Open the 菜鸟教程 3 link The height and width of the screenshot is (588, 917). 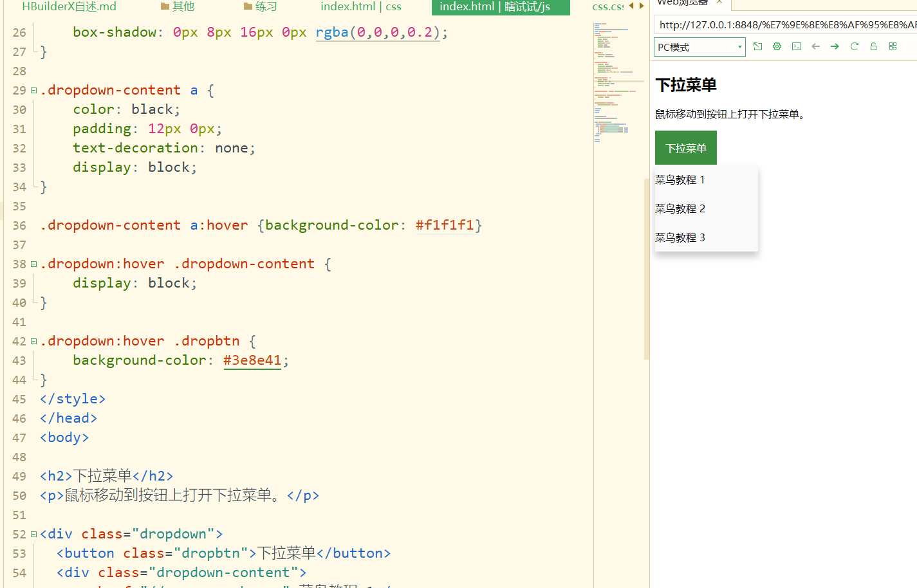(680, 237)
